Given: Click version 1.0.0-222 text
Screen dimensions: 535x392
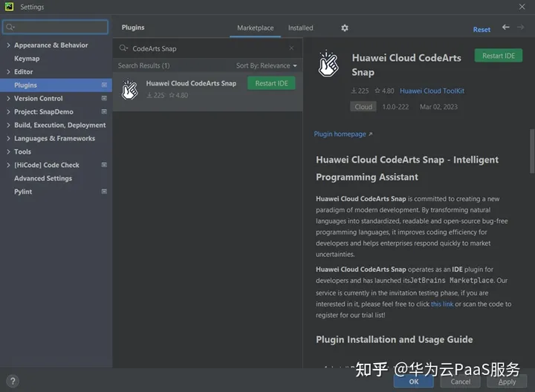Looking at the screenshot, I should (x=395, y=107).
